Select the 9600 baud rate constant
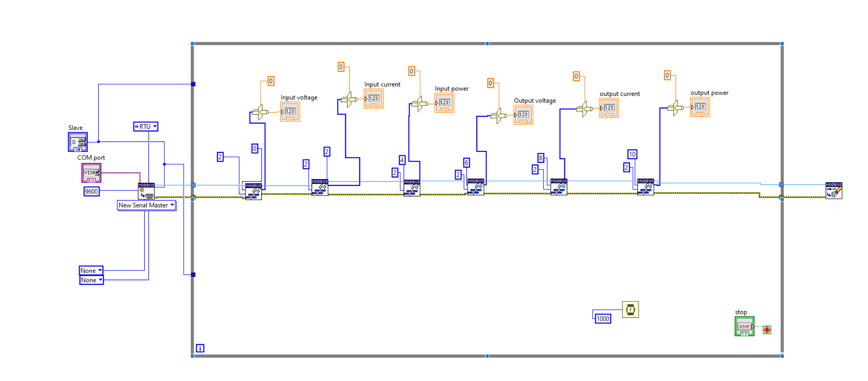868x381 pixels. [x=91, y=191]
